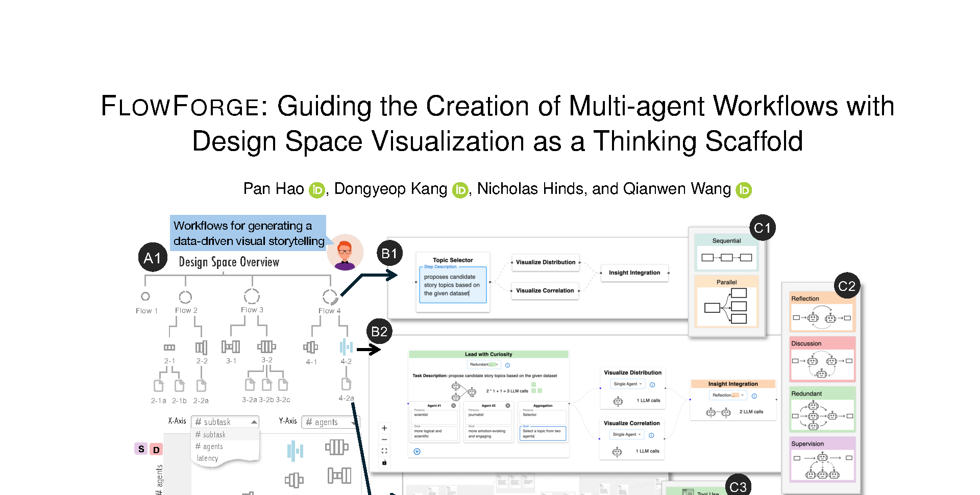This screenshot has height=495, width=980.
Task: Select the highlighted 4-2 workflow node
Action: coord(346,348)
